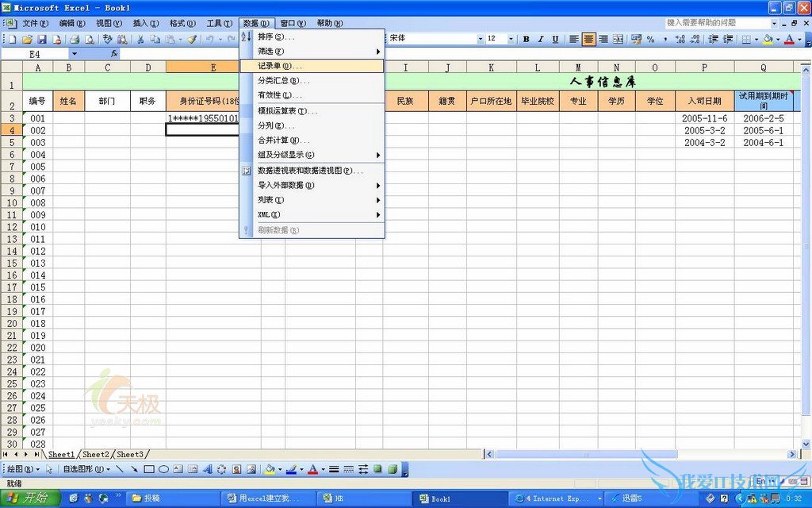This screenshot has height=508, width=812.
Task: Click the Increase Decimal icon
Action: coord(680,39)
